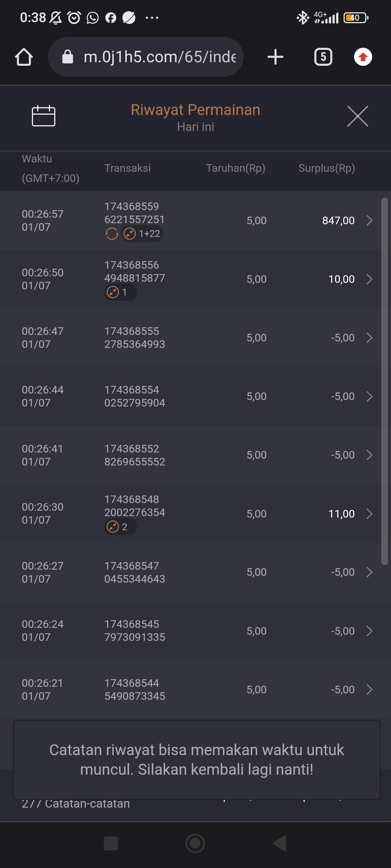391x868 pixels.
Task: Tap the red upload arrow browser icon
Action: coord(363,57)
